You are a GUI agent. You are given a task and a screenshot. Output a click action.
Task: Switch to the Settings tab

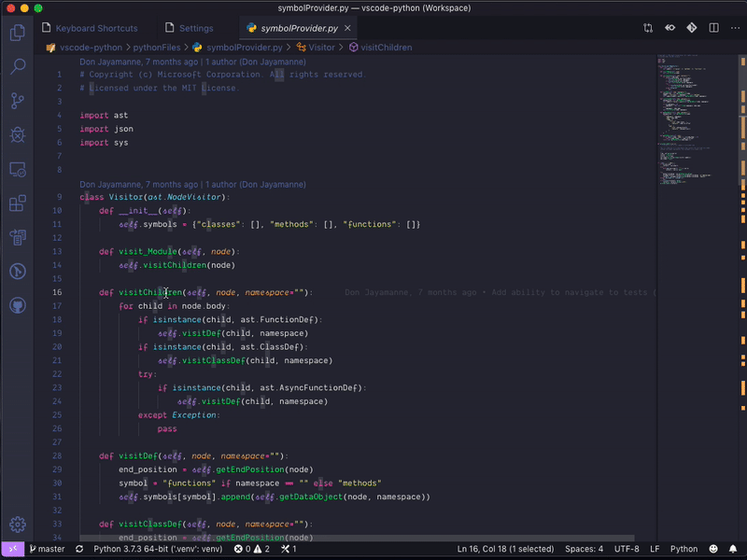[199, 28]
